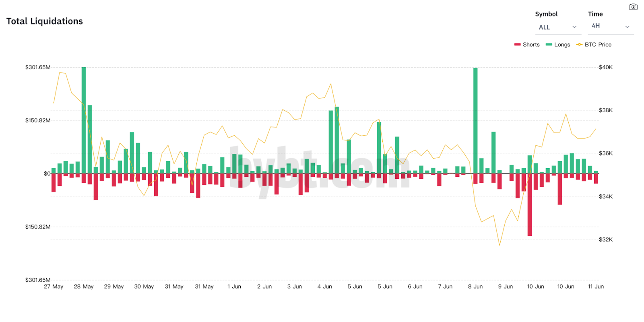Click the green Longs legend swatch
The width and height of the screenshot is (644, 322).
[x=549, y=45]
